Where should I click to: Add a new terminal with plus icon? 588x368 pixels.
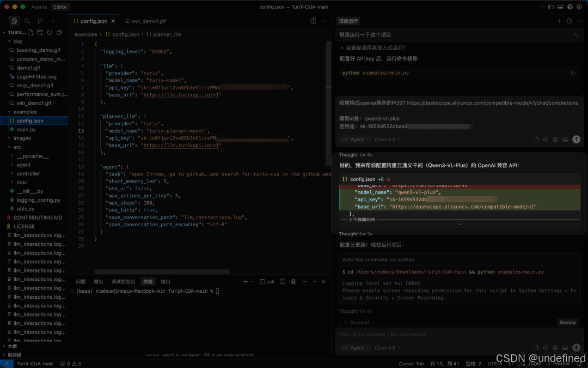(245, 282)
